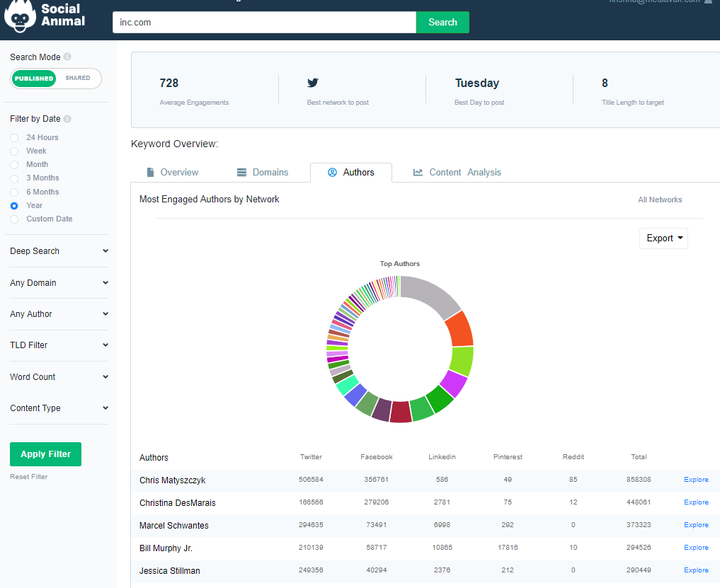The width and height of the screenshot is (720, 588).
Task: Click the Search Mode info icon
Action: click(x=67, y=57)
